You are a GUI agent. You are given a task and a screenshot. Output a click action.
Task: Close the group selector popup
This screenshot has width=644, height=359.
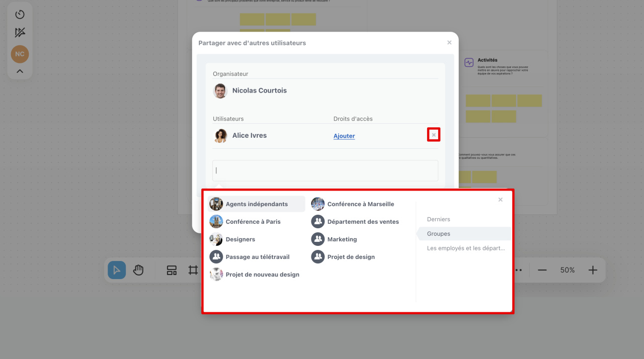[x=500, y=200]
